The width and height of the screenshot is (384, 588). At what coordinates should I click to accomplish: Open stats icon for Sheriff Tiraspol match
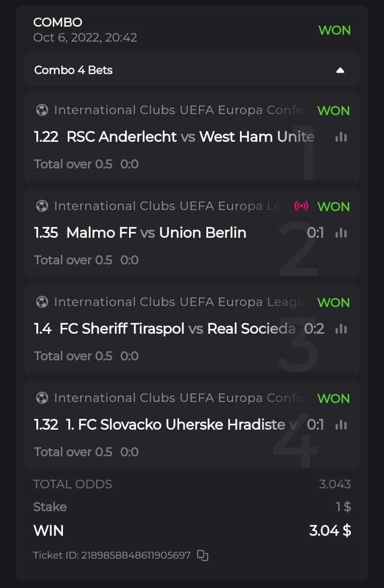341,329
